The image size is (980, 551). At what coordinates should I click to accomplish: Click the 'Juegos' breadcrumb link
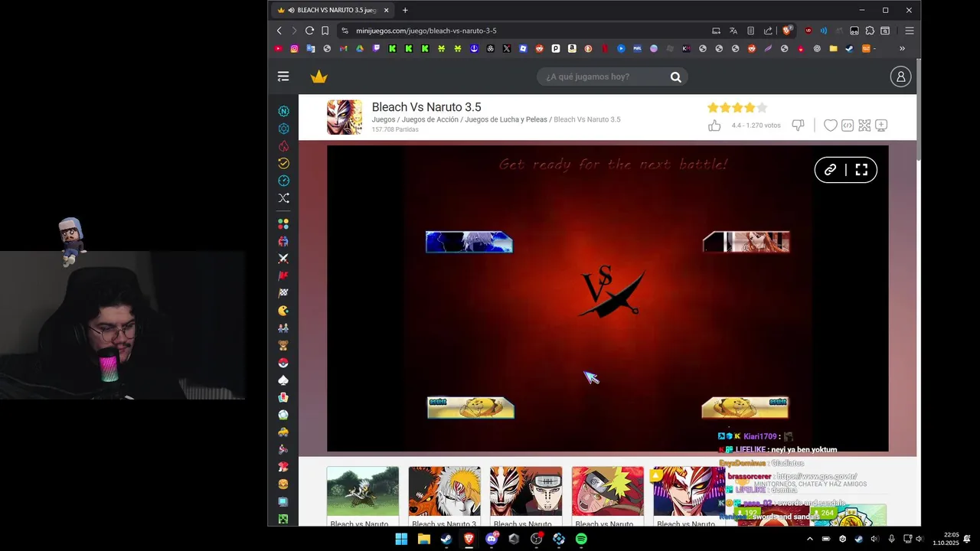pos(384,119)
